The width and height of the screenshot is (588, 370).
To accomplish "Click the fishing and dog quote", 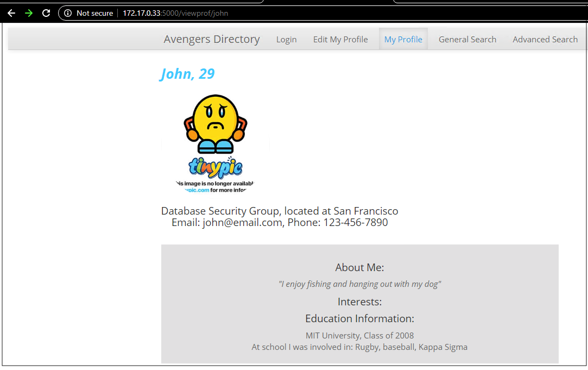I will coord(359,284).
